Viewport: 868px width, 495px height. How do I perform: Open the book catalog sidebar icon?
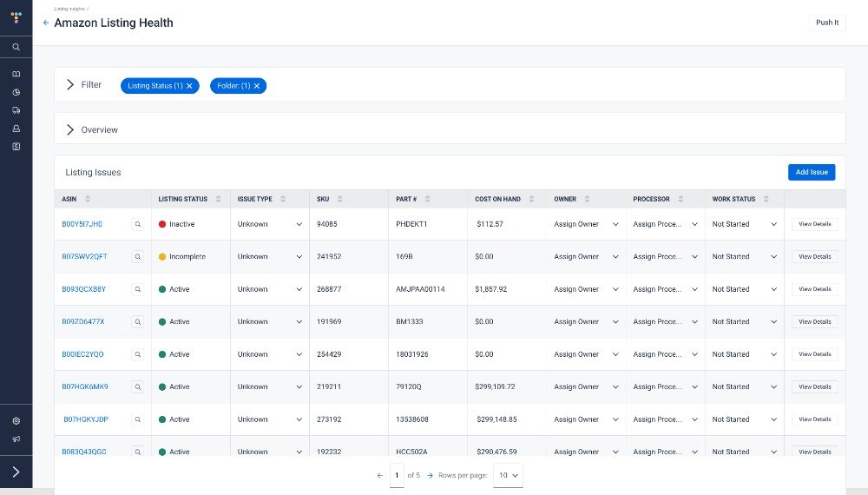[16, 74]
